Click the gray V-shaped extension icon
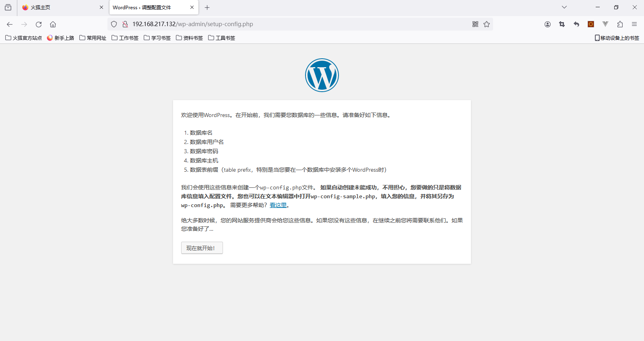The image size is (644, 341). [605, 24]
